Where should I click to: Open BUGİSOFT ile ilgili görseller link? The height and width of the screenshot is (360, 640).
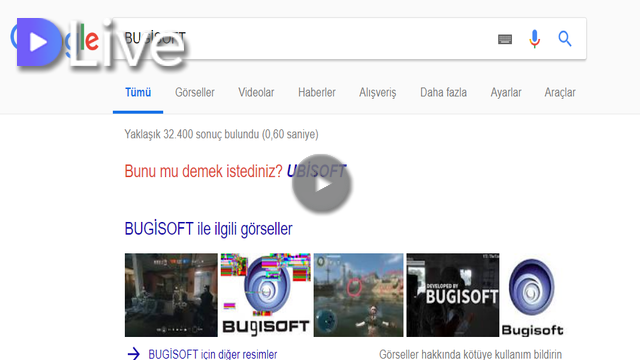[209, 229]
